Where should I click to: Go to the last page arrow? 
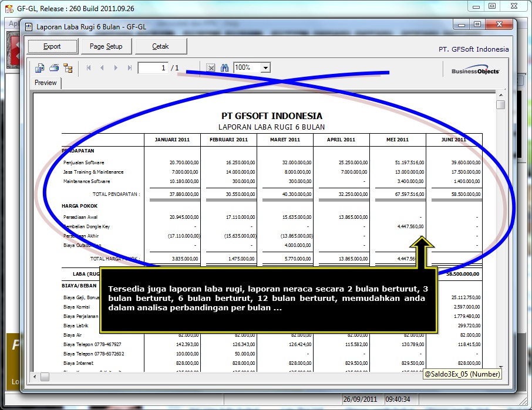click(x=129, y=68)
